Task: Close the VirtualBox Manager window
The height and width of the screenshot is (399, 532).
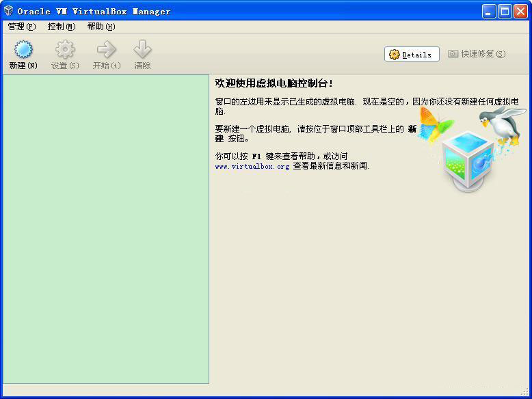Action: 520,11
